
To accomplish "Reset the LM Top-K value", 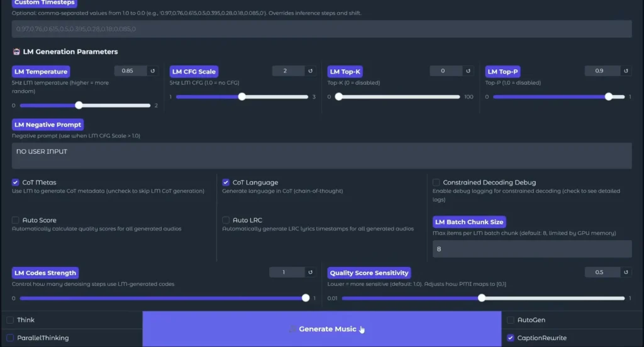I will click(468, 71).
